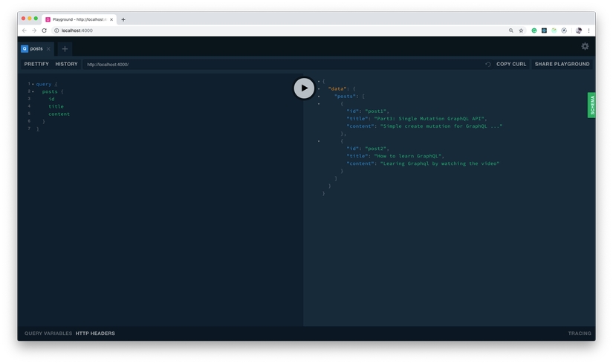Collapse the "posts" array in the response
The image size is (613, 364).
(319, 96)
